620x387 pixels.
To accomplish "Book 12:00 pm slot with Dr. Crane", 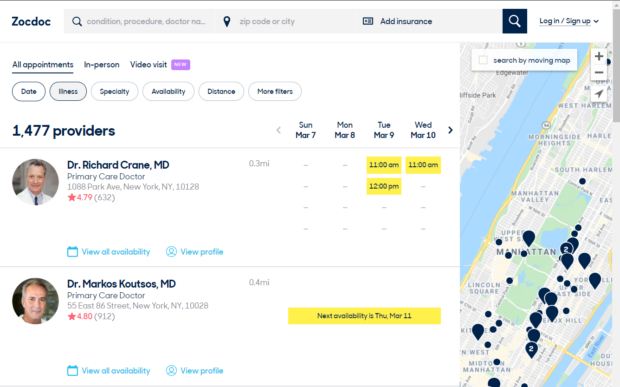I will point(384,186).
